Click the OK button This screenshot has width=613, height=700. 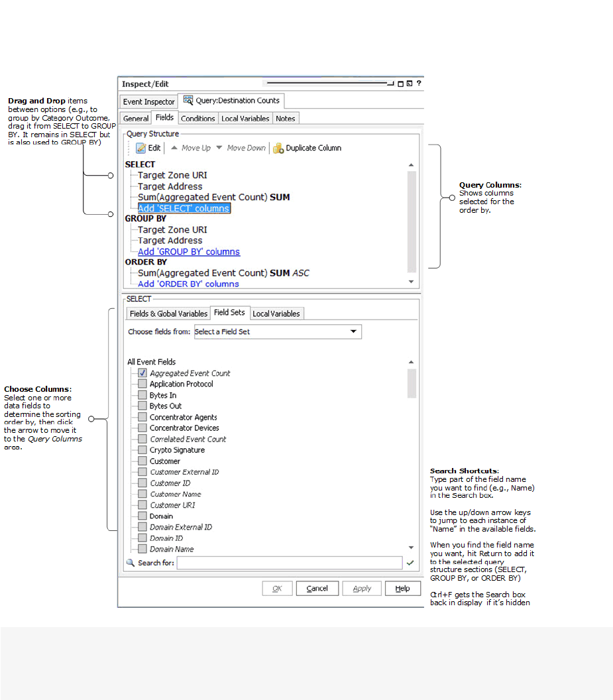277,589
